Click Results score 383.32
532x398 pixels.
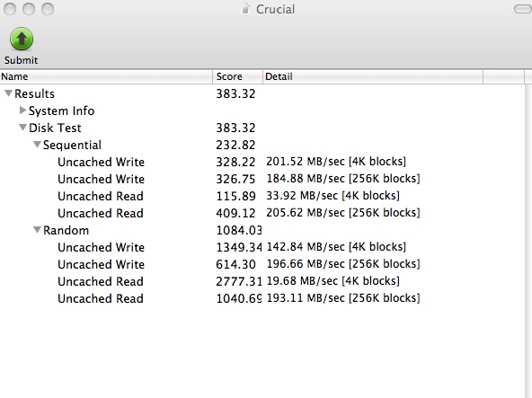[235, 93]
